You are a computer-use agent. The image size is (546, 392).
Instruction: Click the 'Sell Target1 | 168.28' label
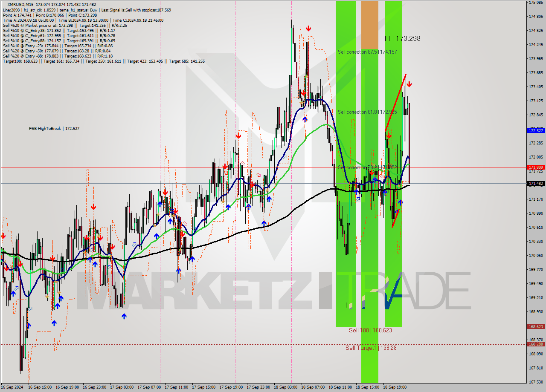tap(371, 348)
